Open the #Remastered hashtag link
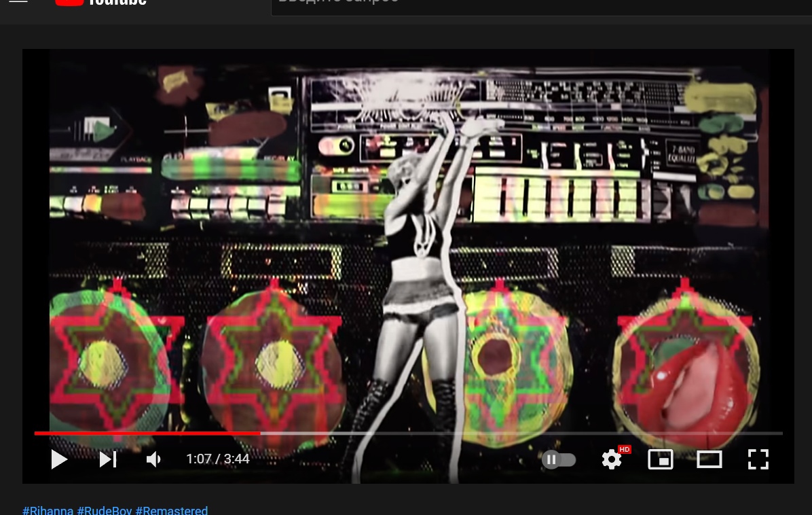The height and width of the screenshot is (515, 812). pyautogui.click(x=171, y=511)
